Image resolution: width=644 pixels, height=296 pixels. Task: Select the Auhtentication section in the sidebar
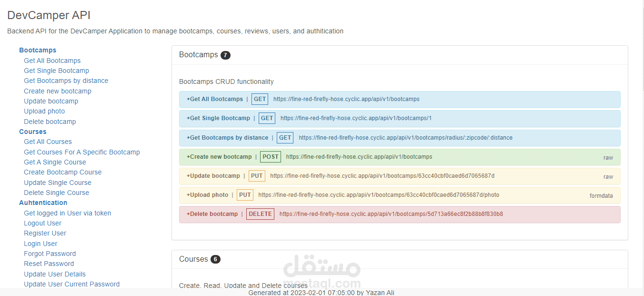[x=43, y=203]
